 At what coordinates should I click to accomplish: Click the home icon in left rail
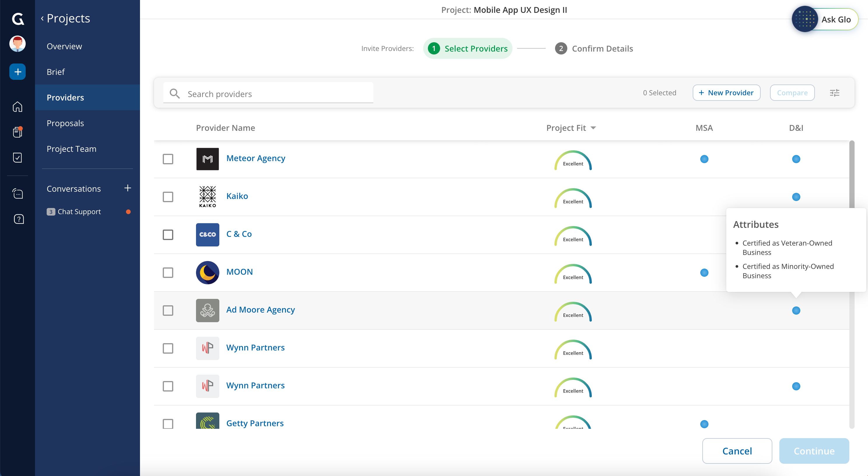pos(17,107)
